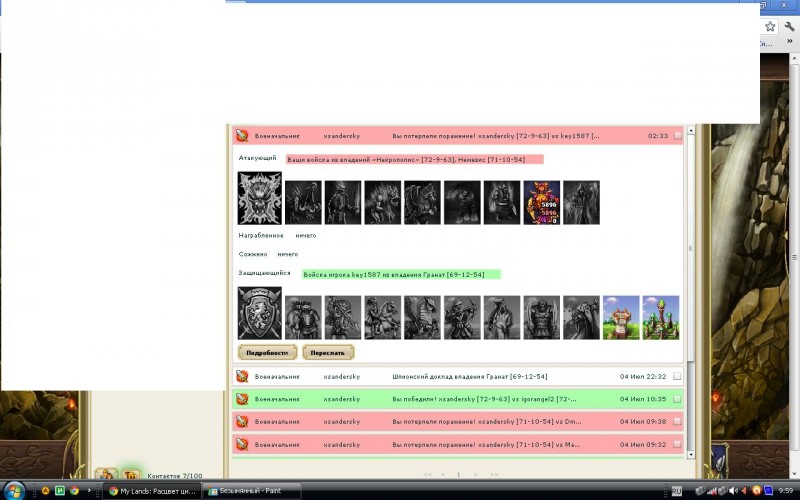
Task: Tick the checkbox of the 04 Июл 09:38 message
Action: (677, 421)
